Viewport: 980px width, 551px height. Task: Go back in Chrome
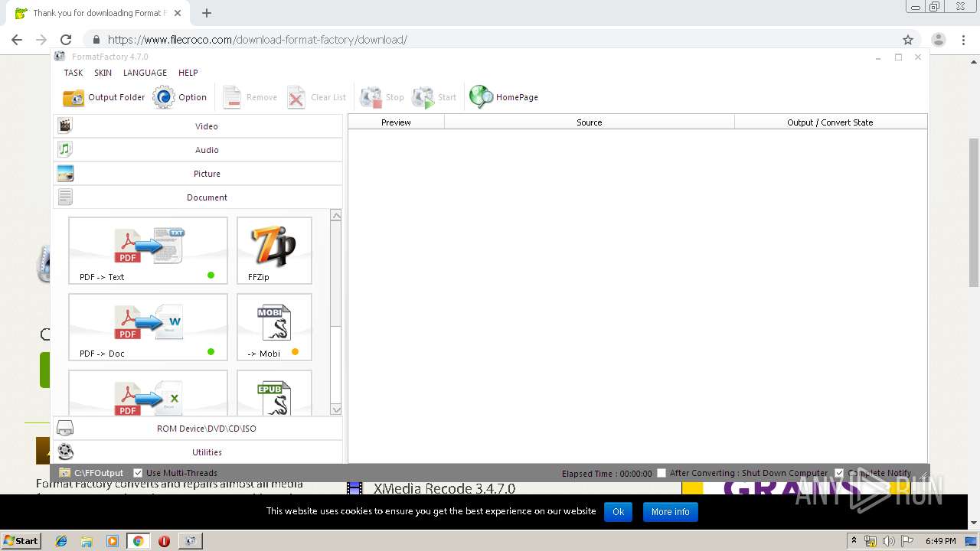tap(17, 40)
